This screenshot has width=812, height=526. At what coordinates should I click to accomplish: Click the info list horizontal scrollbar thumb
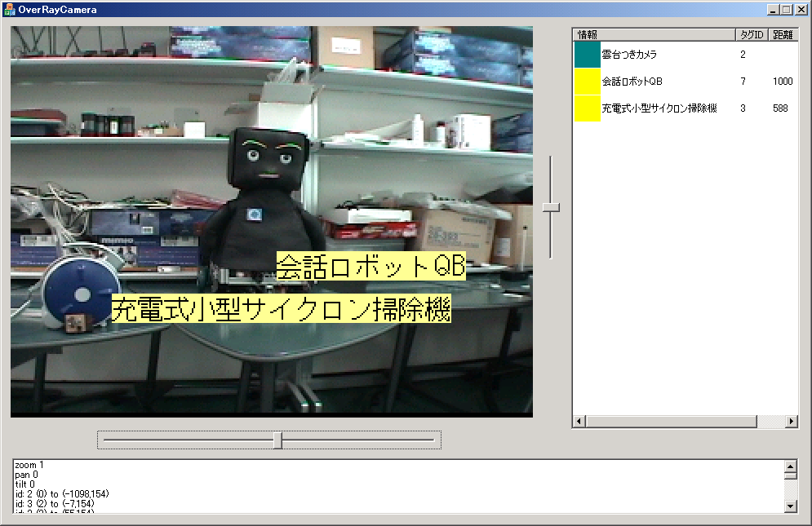[x=671, y=422]
